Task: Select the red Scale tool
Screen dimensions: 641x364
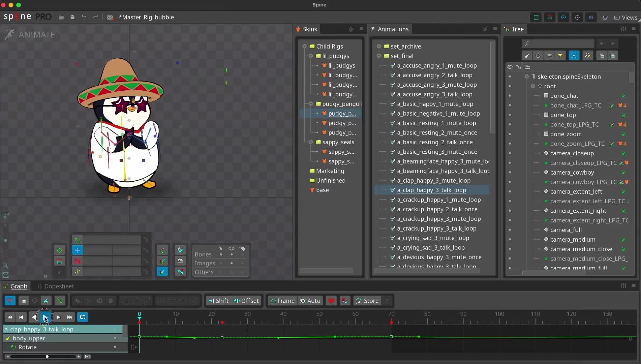Action: click(x=77, y=261)
